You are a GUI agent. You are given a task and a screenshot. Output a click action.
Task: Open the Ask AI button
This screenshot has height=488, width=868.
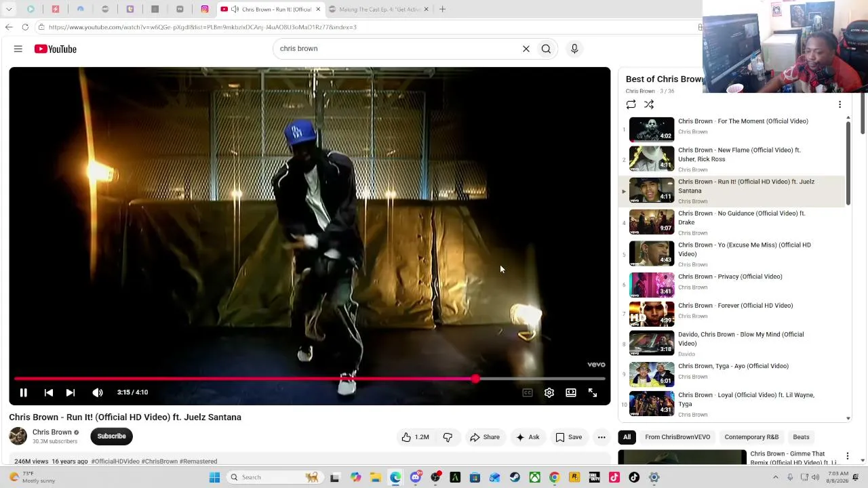[x=528, y=437]
